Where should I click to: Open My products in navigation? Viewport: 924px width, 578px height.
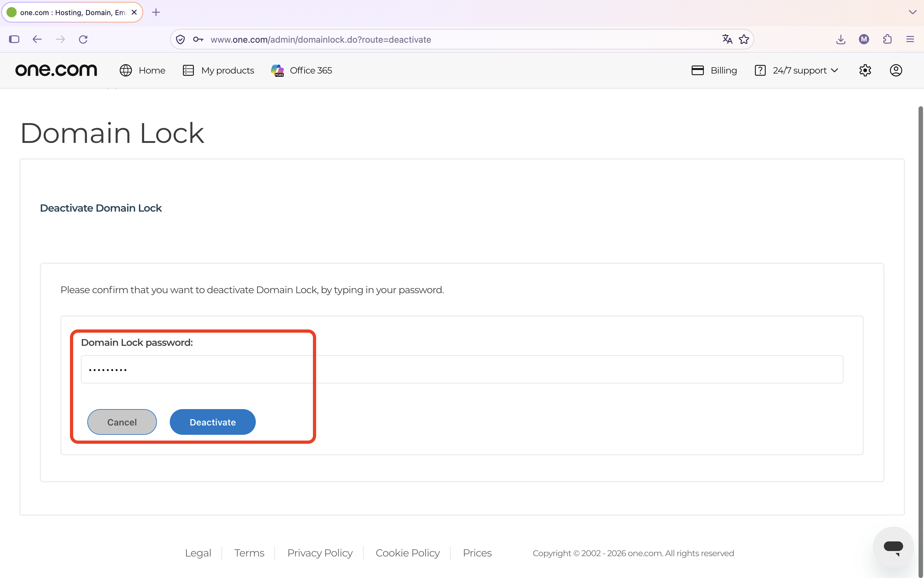[x=218, y=70]
